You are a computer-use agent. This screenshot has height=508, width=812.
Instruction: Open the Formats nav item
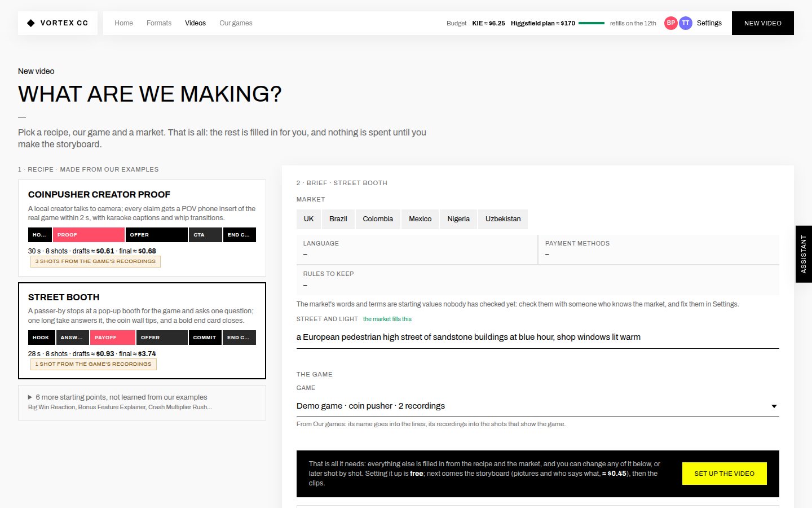pos(159,23)
